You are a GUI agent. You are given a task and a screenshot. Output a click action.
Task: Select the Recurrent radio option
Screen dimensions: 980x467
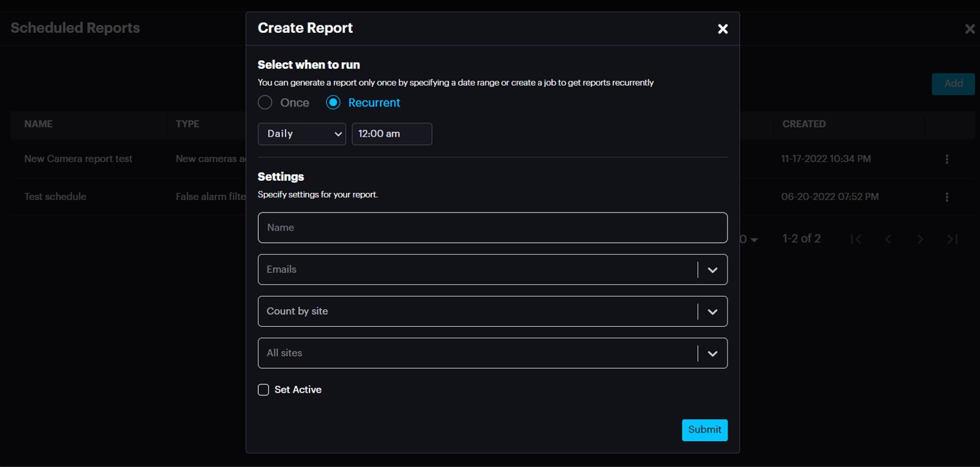333,102
